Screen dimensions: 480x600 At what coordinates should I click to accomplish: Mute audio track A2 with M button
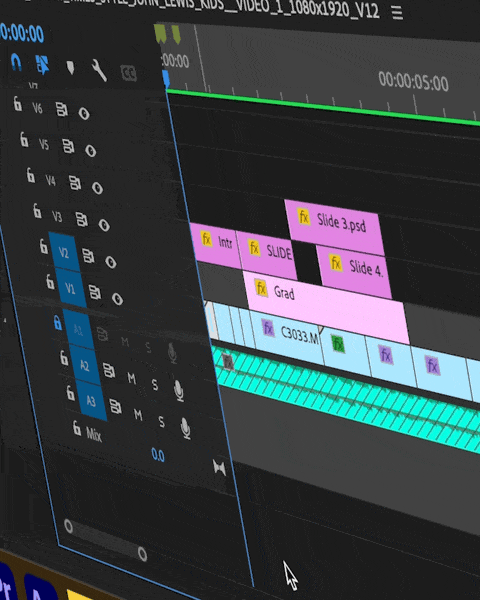(131, 378)
